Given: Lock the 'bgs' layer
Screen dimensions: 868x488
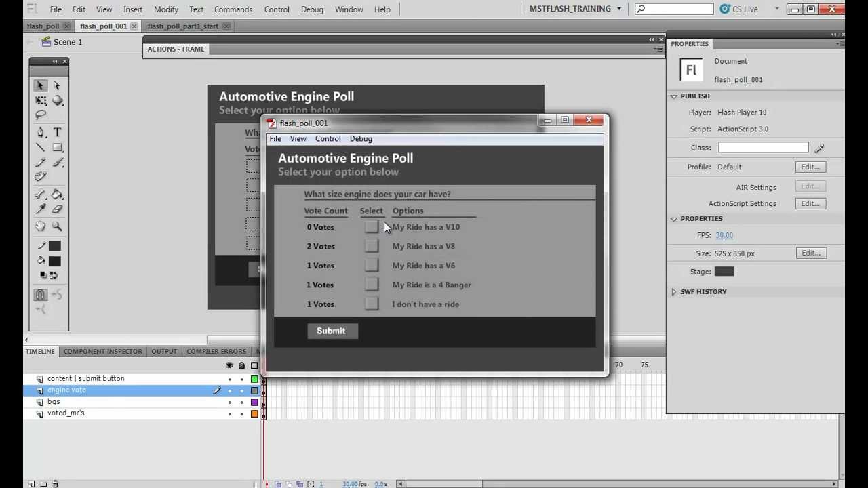Looking at the screenshot, I should tap(242, 402).
